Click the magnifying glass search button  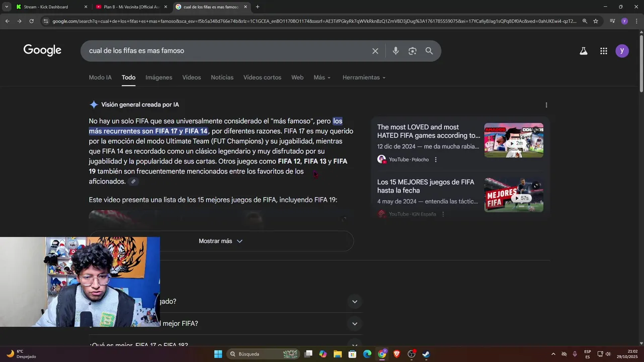point(429,51)
